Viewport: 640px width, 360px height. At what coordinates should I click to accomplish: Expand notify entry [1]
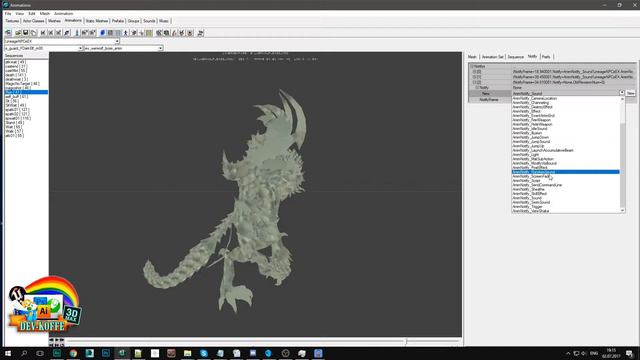[x=474, y=77]
